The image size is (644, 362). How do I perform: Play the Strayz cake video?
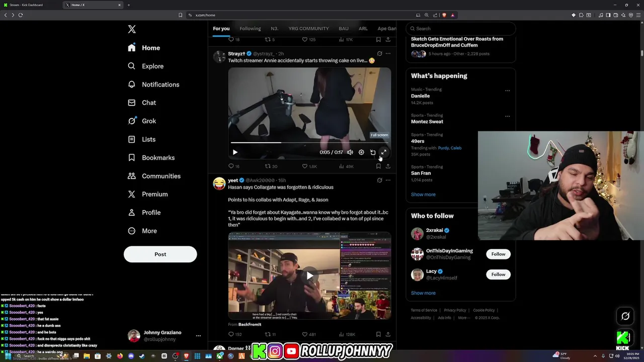click(x=235, y=152)
